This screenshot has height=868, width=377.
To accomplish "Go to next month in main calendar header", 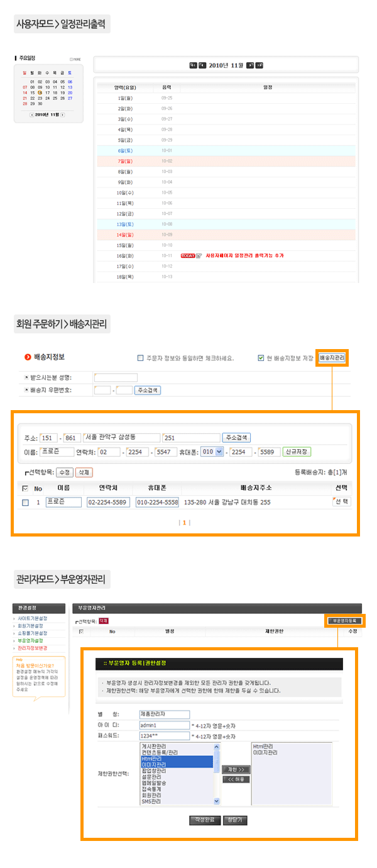I will point(249,65).
